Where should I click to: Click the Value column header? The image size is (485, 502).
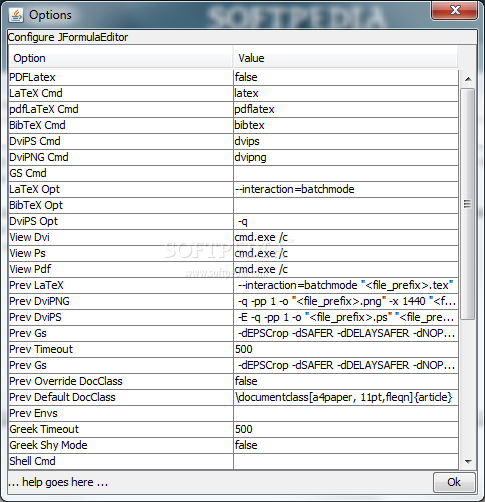click(x=345, y=58)
